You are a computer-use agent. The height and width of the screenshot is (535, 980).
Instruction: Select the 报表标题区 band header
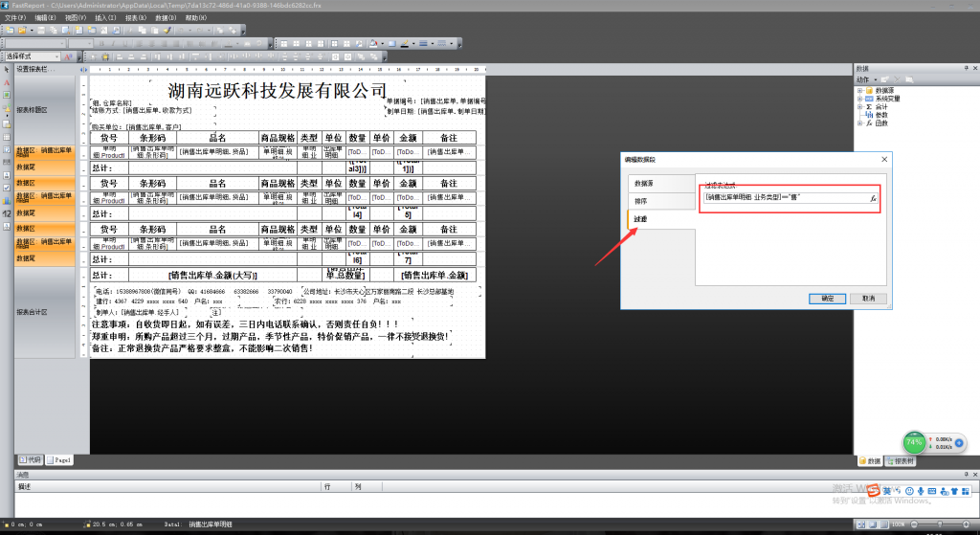coord(44,110)
